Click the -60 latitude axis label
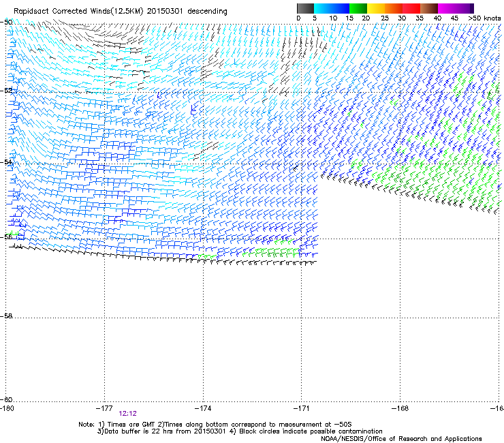Image resolution: width=504 pixels, height=443 pixels. 6,400
